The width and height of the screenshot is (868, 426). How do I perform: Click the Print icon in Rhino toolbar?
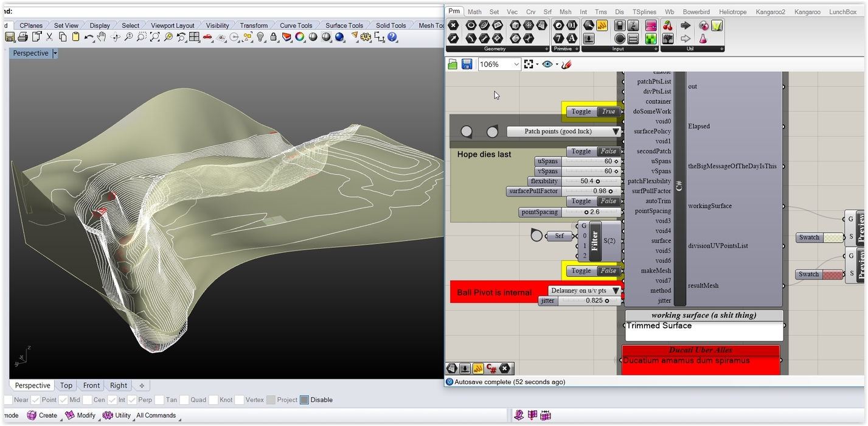click(x=23, y=37)
